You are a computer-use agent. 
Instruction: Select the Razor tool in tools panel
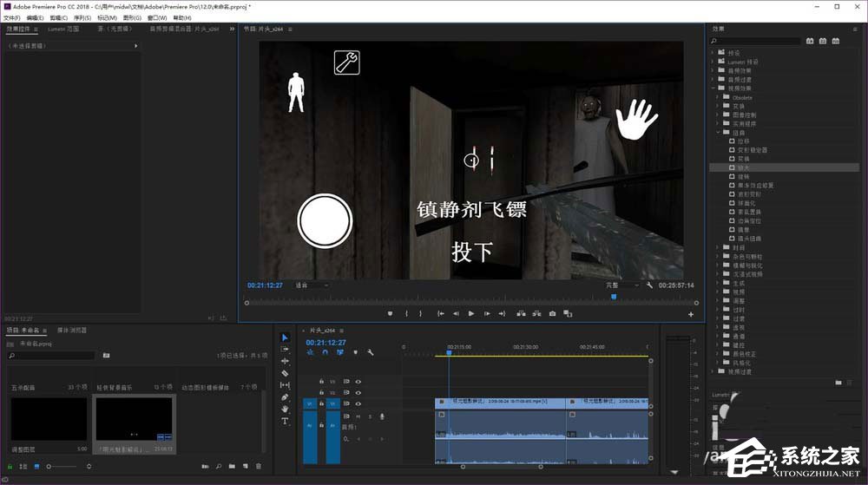(x=285, y=373)
